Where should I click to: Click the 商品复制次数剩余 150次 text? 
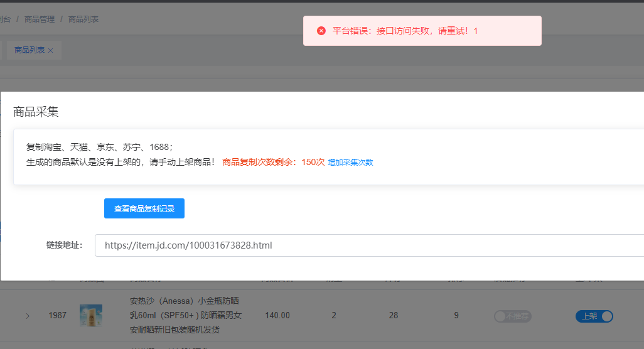(x=273, y=162)
